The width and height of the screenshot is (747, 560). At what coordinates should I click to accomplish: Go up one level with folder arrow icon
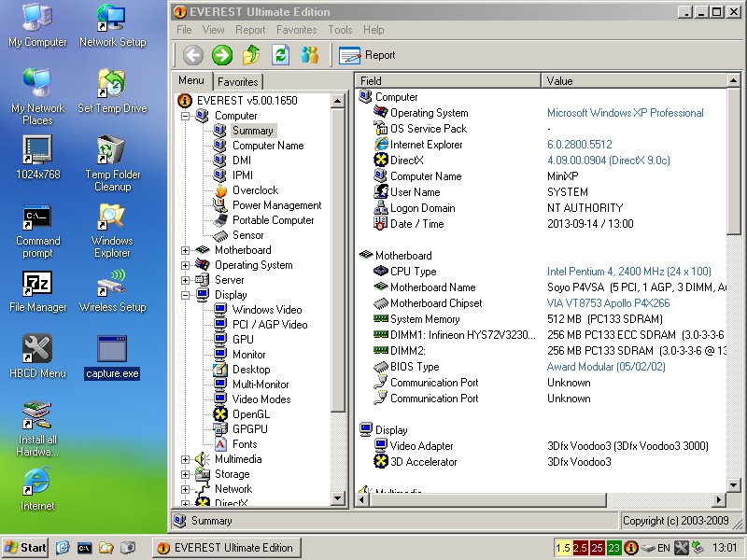click(251, 55)
